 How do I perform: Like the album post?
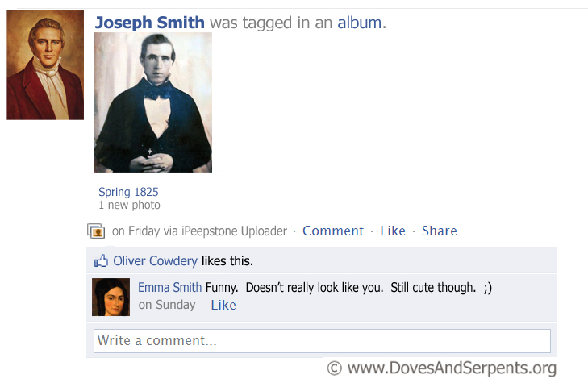(393, 231)
